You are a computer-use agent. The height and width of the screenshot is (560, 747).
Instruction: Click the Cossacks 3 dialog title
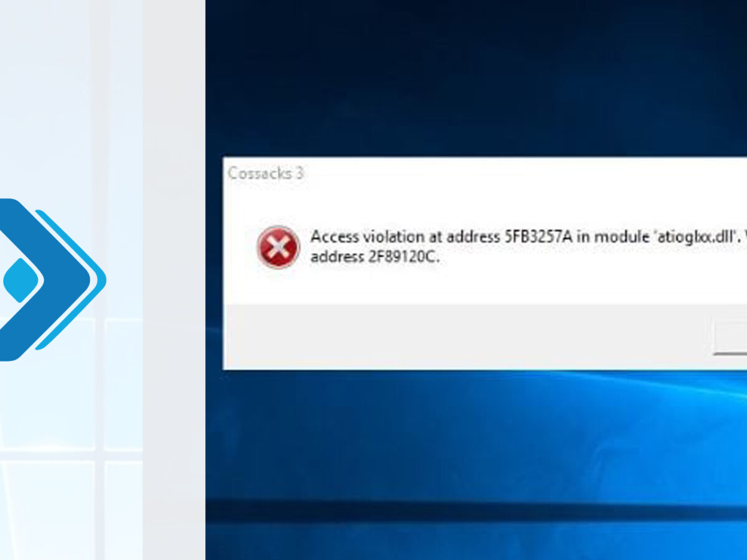pos(266,174)
